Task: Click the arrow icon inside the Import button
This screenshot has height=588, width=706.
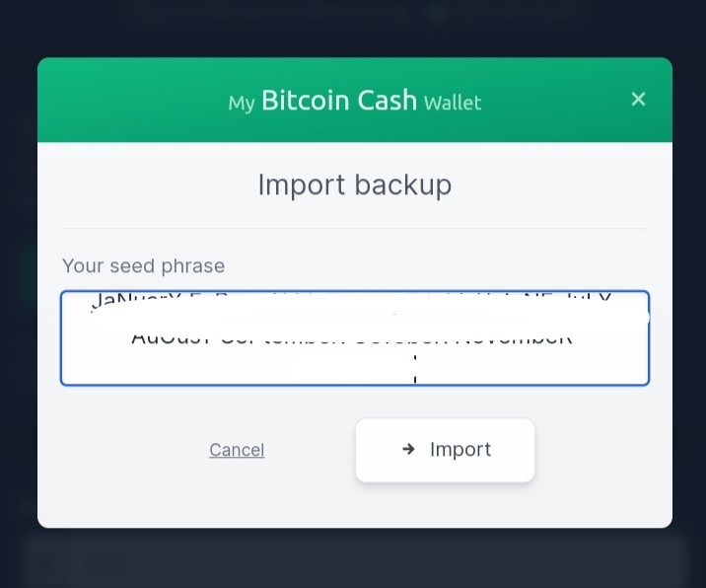Action: (x=408, y=449)
